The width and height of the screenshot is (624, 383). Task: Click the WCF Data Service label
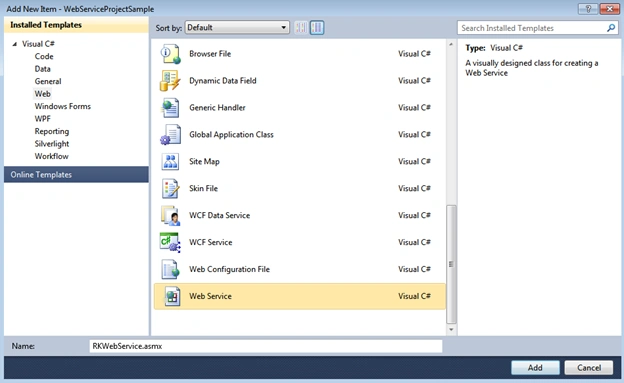pyautogui.click(x=220, y=215)
